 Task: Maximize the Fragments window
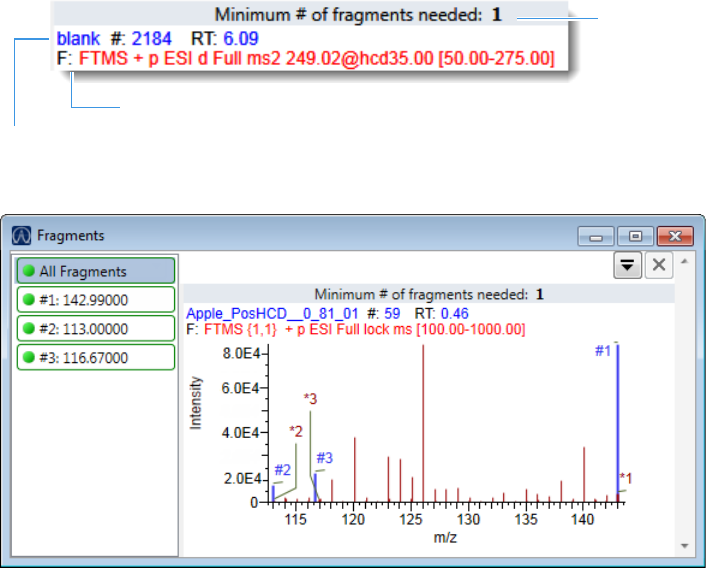(635, 236)
